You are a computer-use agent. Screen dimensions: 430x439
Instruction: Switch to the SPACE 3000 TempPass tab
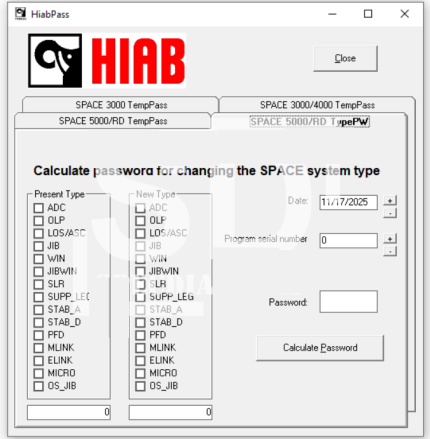pos(121,105)
